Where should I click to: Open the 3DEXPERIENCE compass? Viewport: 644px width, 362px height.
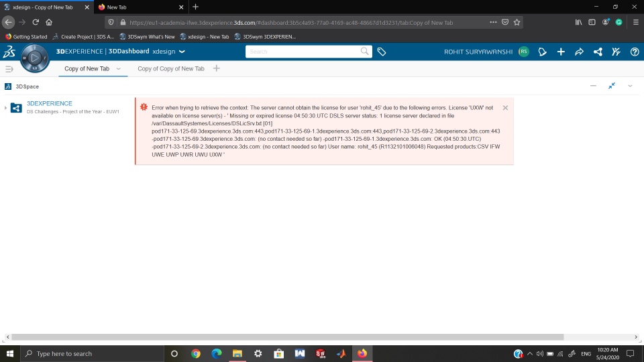(x=34, y=58)
